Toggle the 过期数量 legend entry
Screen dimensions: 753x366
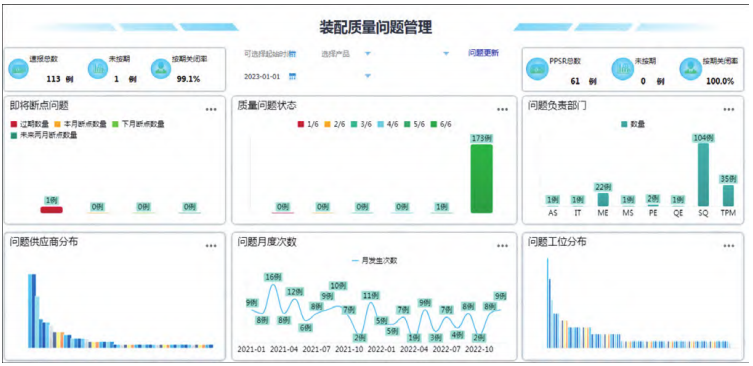29,124
